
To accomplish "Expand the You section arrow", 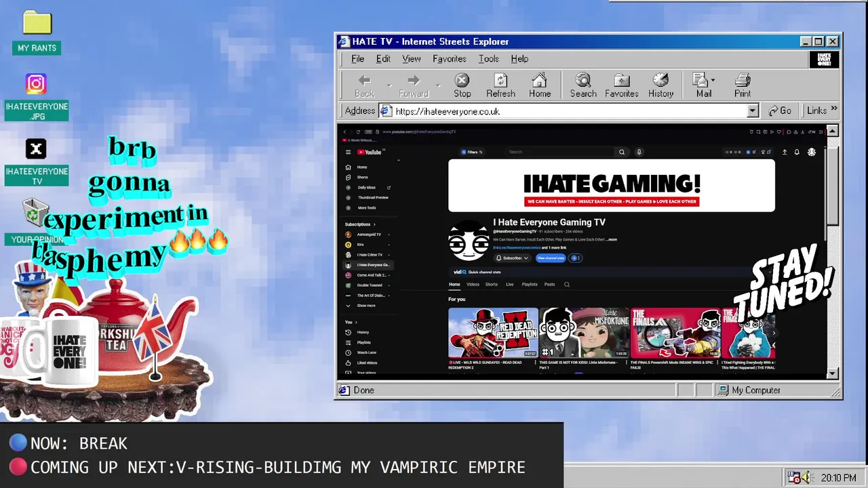I will point(355,323).
